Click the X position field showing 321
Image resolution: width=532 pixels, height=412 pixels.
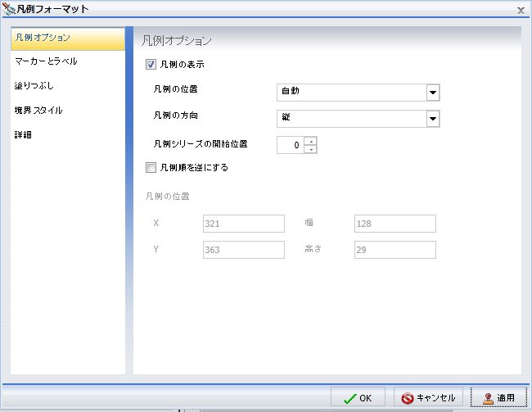coord(244,224)
